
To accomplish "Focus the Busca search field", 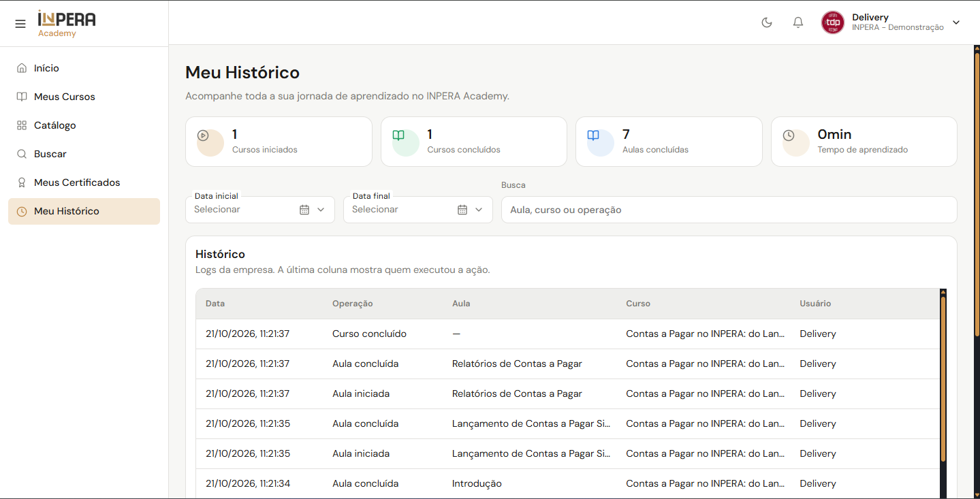I will point(729,210).
